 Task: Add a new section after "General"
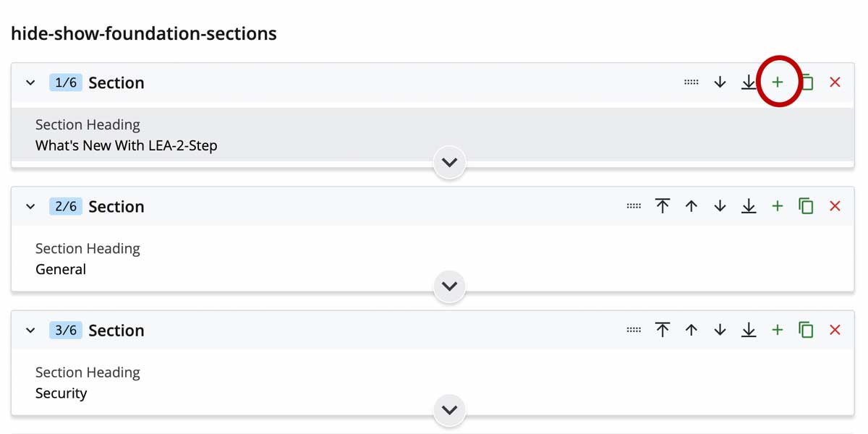[x=778, y=205]
